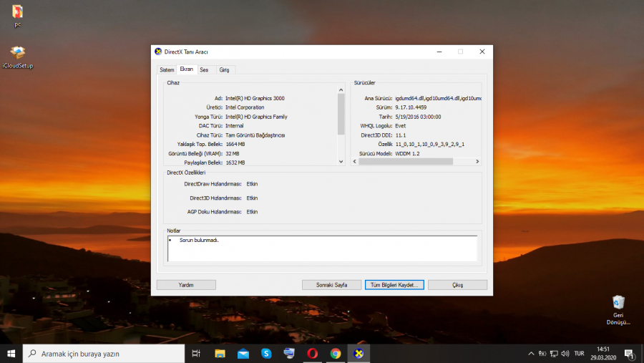The width and height of the screenshot is (644, 363).
Task: Click Tüm Bilgileri Kaydet button
Action: click(394, 284)
